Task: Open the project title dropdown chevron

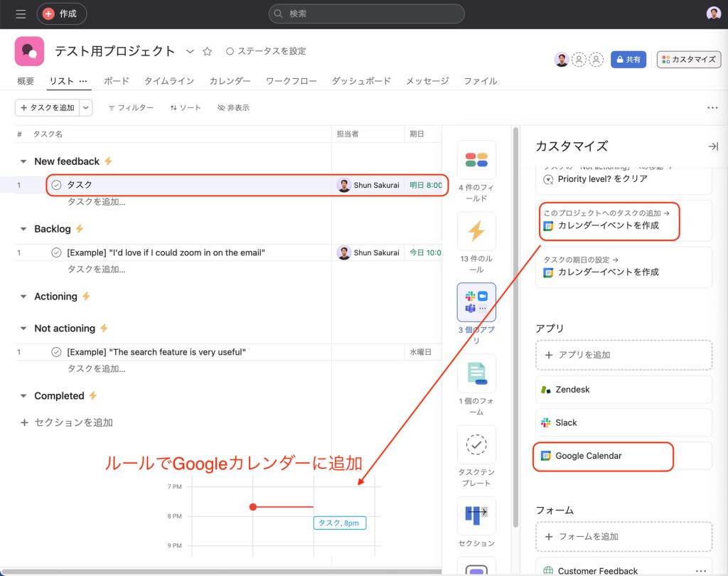Action: pyautogui.click(x=190, y=51)
